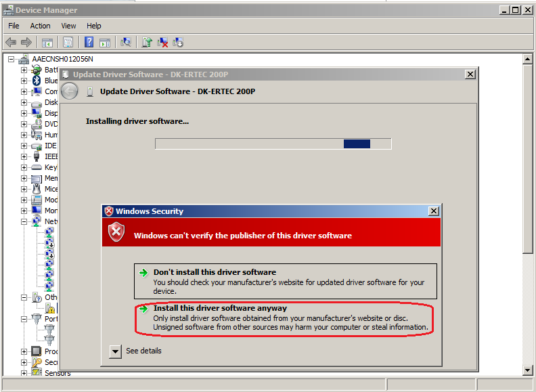Viewport: 536px width, 392px height.
Task: Collapse the Other devices (Oth) tree node
Action: pos(24,297)
